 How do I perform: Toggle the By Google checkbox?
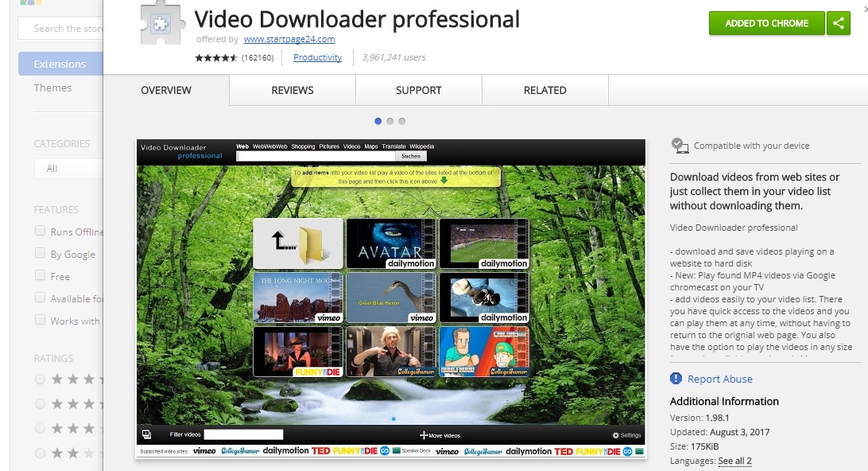(x=40, y=253)
